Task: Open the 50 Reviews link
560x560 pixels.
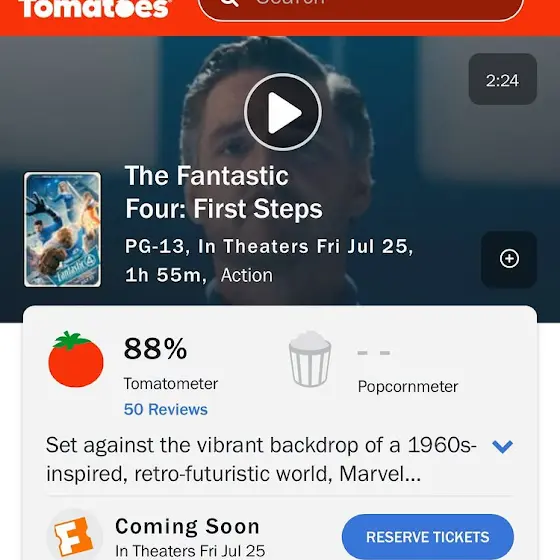Action: (165, 409)
